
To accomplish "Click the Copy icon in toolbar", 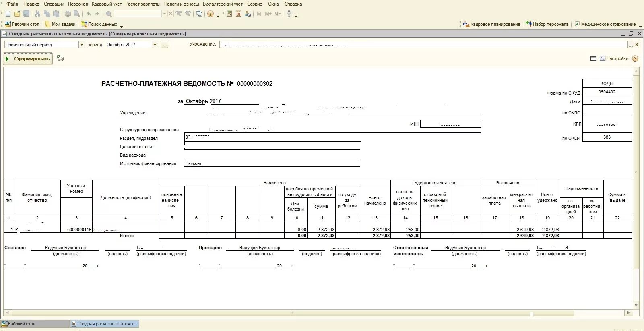I will (47, 14).
